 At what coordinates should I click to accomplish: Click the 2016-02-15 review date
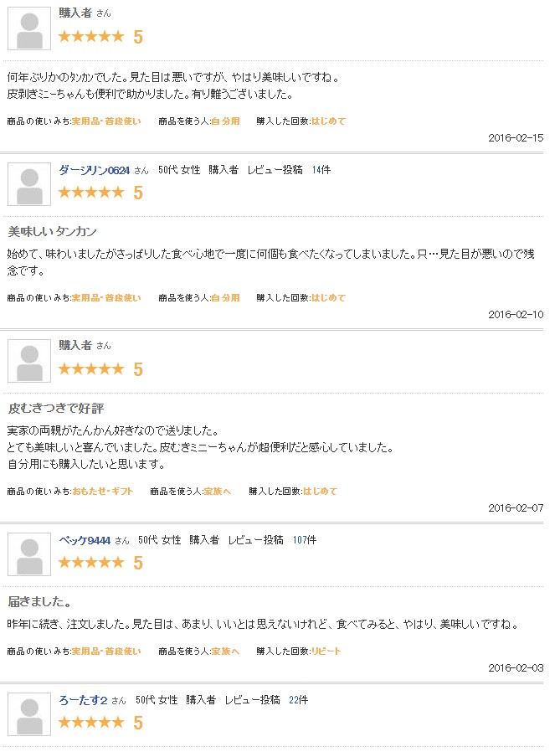(515, 137)
